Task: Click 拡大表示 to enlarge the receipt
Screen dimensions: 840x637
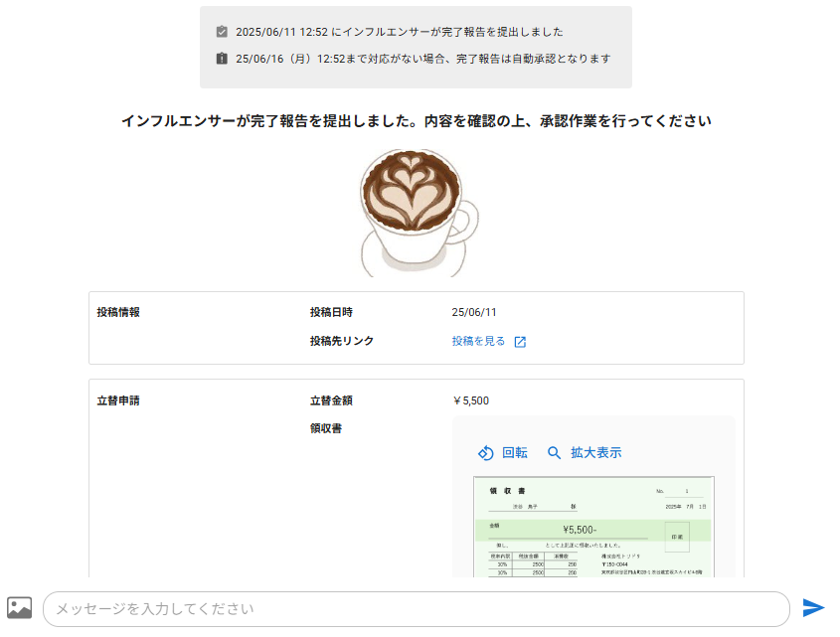Action: point(595,452)
